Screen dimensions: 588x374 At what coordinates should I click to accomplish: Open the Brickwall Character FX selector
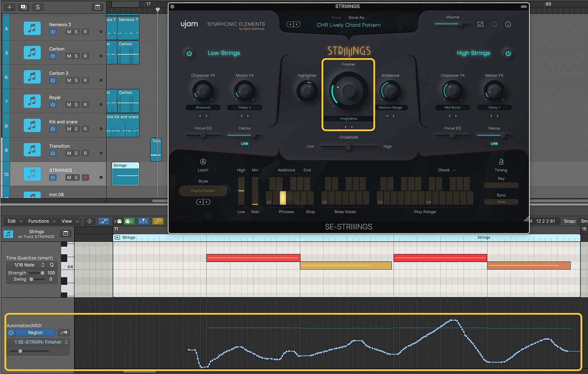click(203, 107)
